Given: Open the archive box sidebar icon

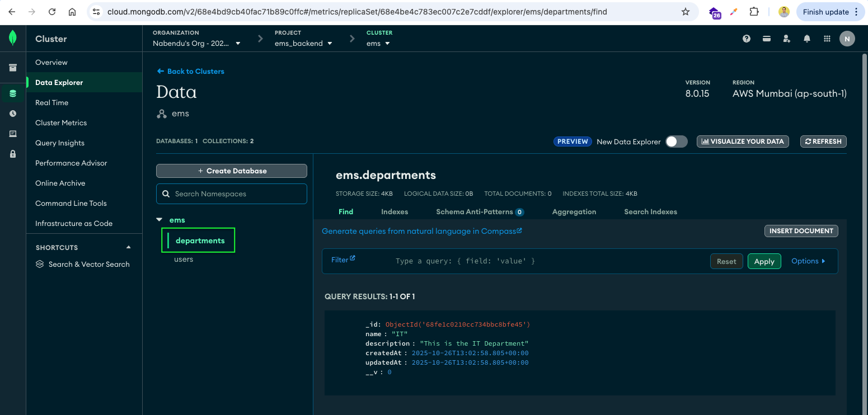Looking at the screenshot, I should (12, 68).
